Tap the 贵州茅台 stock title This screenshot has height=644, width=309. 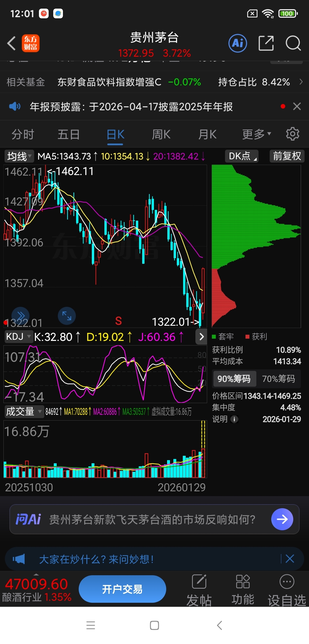point(154,38)
